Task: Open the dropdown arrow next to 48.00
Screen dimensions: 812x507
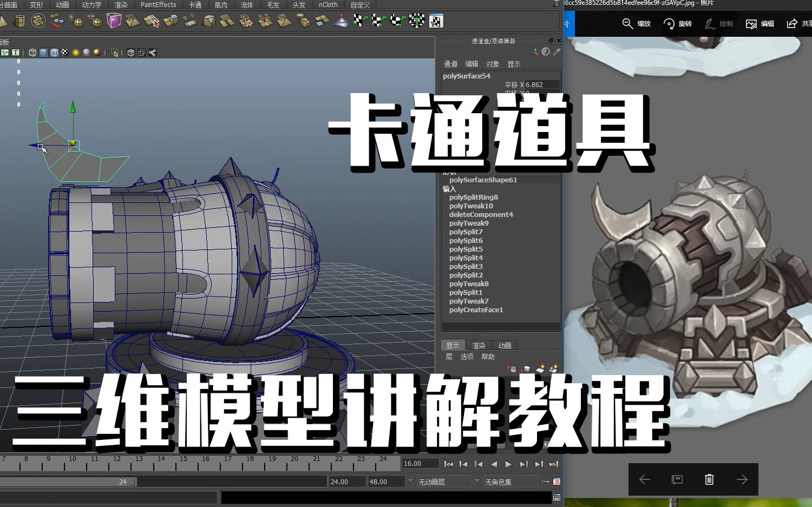Action: [x=410, y=482]
